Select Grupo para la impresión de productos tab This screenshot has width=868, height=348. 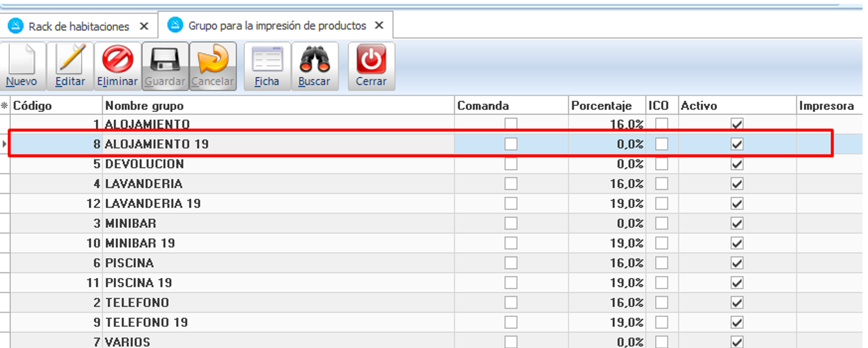tap(276, 26)
